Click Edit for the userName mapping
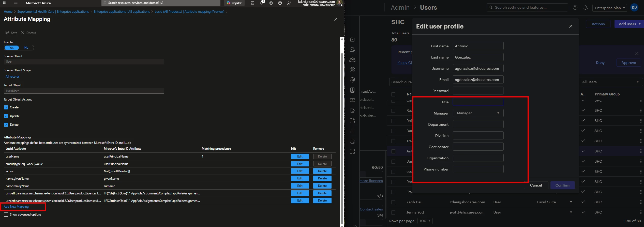 point(300,157)
